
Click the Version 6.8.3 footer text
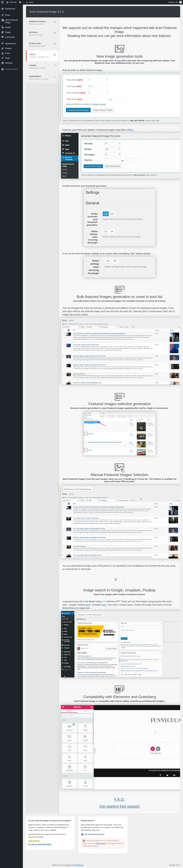pyautogui.click(x=175, y=865)
